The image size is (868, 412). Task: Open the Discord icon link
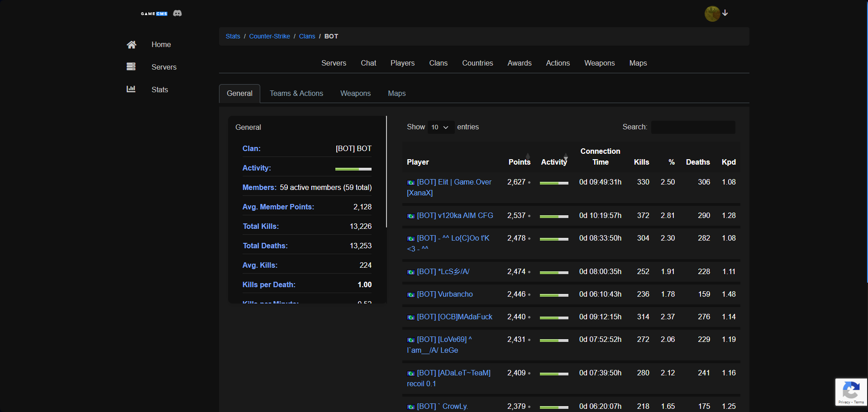(177, 14)
